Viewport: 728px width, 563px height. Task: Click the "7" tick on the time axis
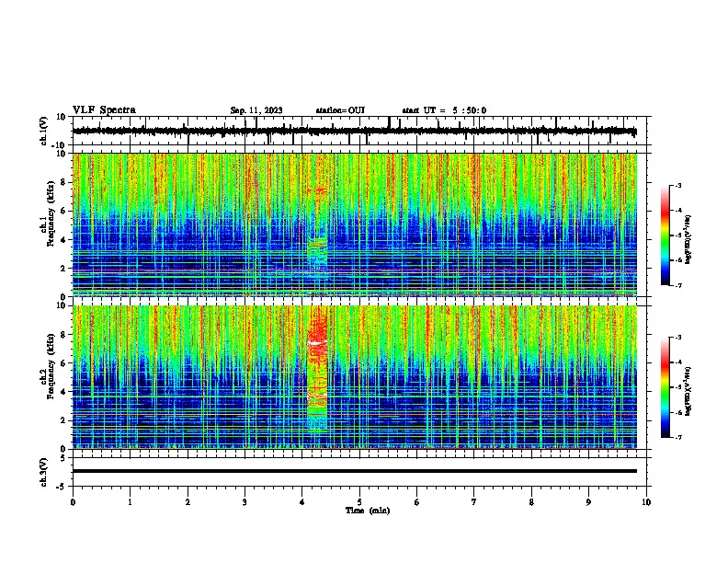[x=474, y=502]
